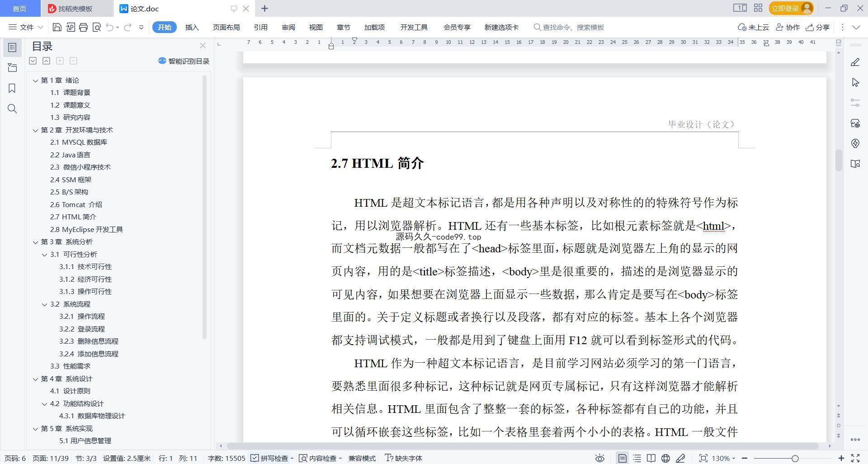Click the redo arrow icon

click(127, 27)
